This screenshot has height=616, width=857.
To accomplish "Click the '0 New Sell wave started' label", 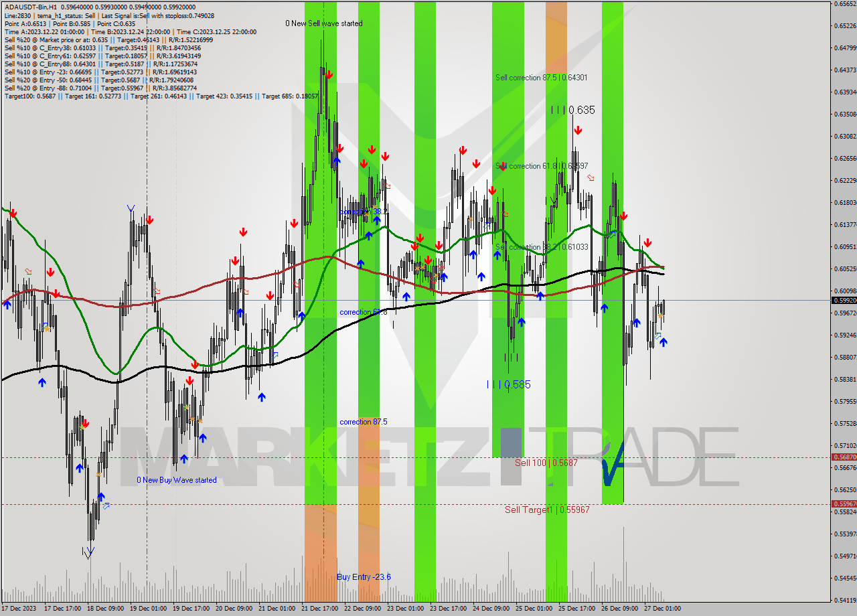I will tap(323, 23).
